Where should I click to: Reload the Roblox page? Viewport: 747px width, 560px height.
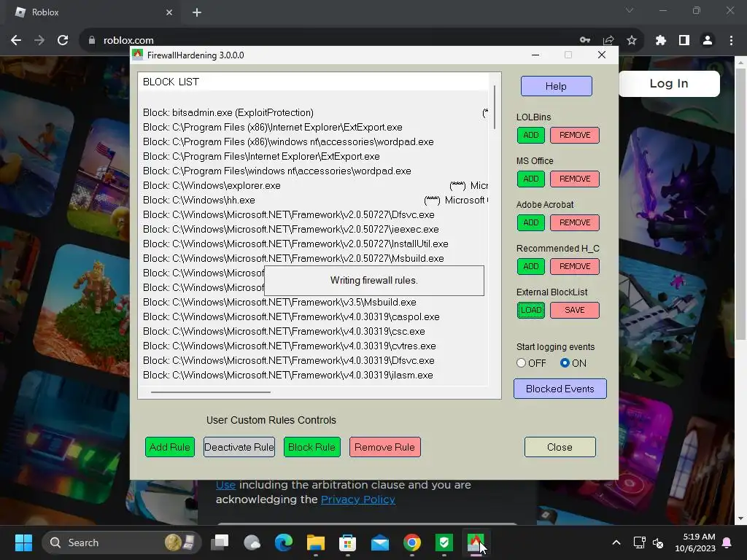pyautogui.click(x=63, y=41)
